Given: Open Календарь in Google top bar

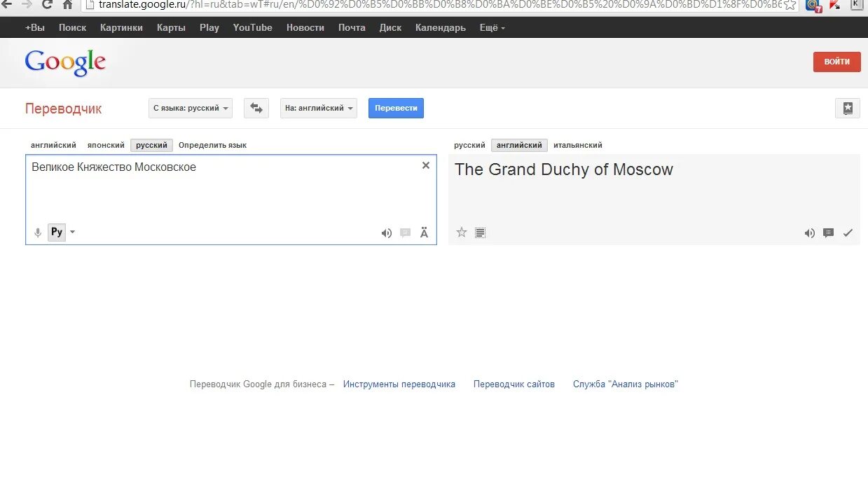Looking at the screenshot, I should click(x=440, y=27).
